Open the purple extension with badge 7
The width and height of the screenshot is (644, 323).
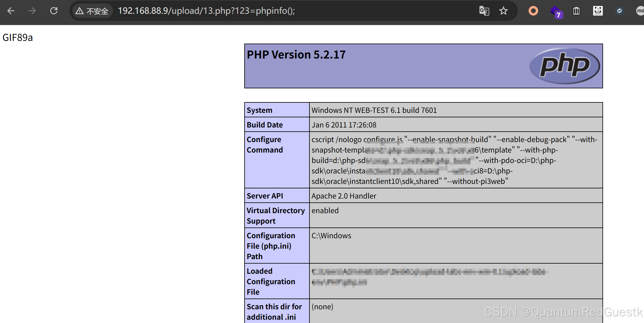[x=556, y=12]
